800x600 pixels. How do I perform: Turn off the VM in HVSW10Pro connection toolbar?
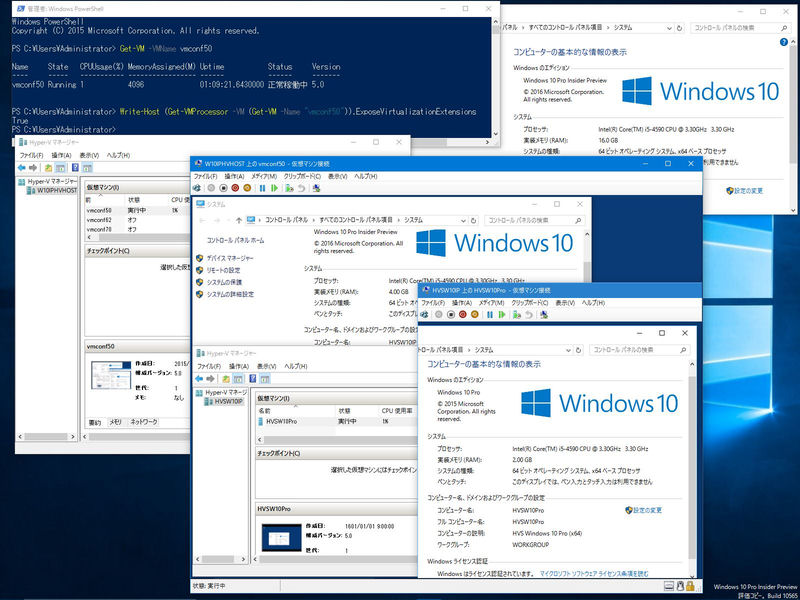coord(451,315)
